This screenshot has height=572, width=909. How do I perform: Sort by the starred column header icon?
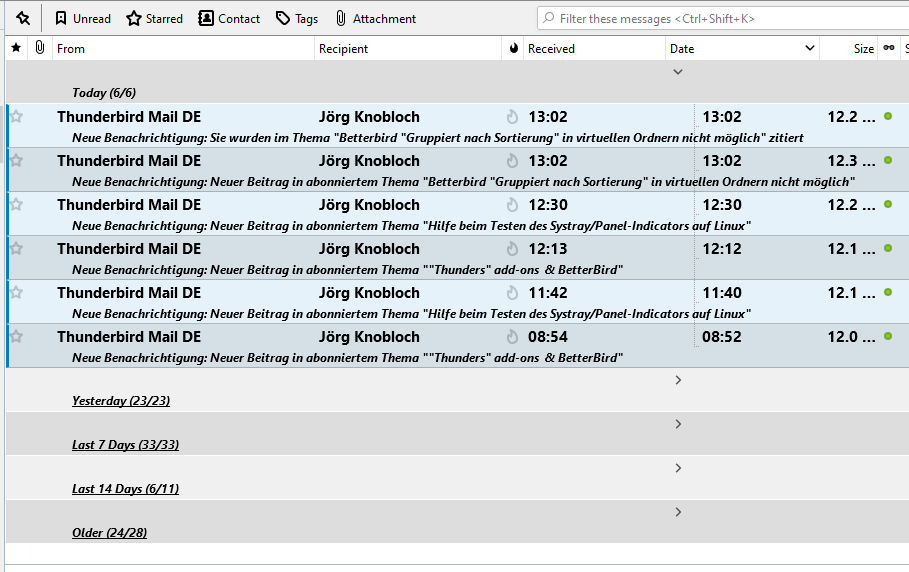pyautogui.click(x=16, y=48)
